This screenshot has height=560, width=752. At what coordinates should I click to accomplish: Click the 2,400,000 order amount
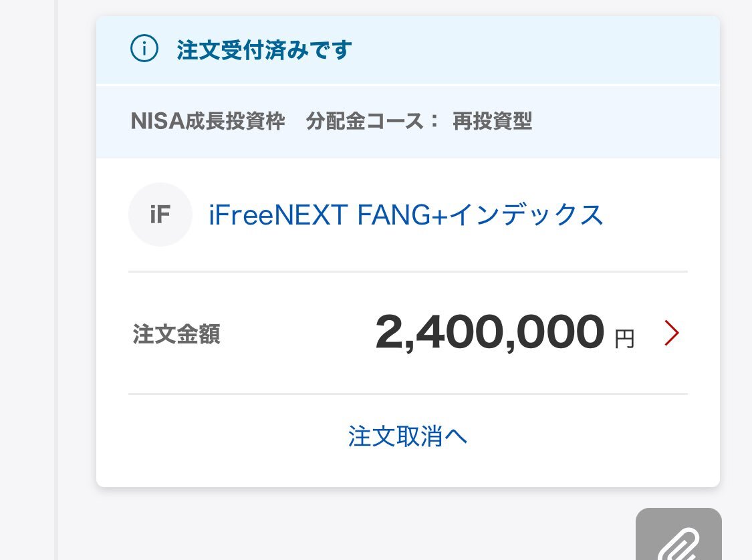coord(489,333)
